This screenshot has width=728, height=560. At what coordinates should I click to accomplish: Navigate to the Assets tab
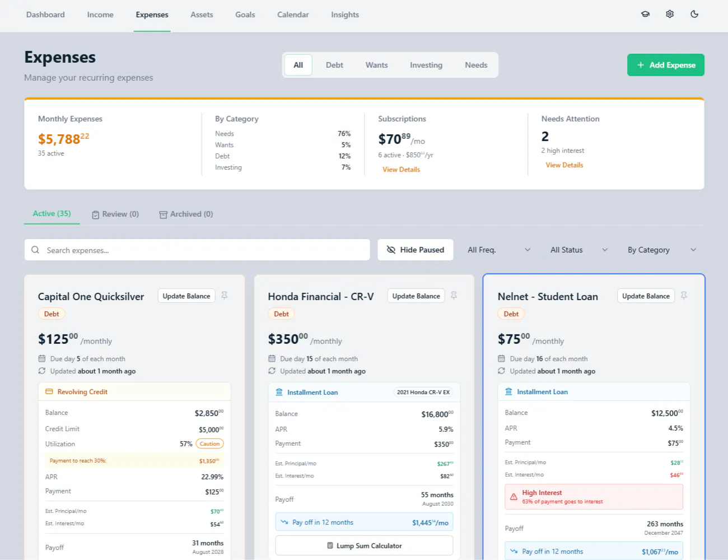pos(202,15)
